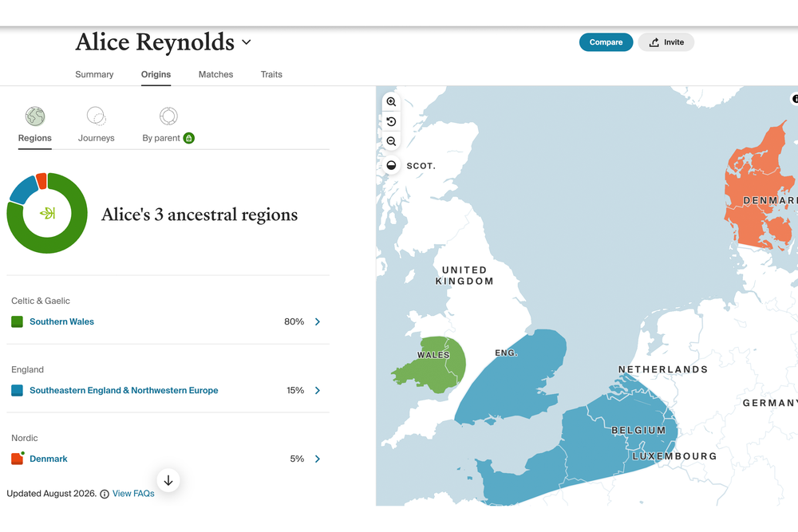Image resolution: width=798 pixels, height=532 pixels.
Task: Zoom out on the map
Action: click(391, 141)
